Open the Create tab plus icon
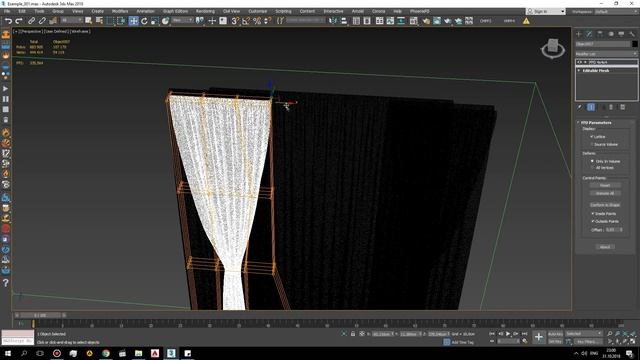Image resolution: width=640 pixels, height=360 pixels. (x=579, y=34)
